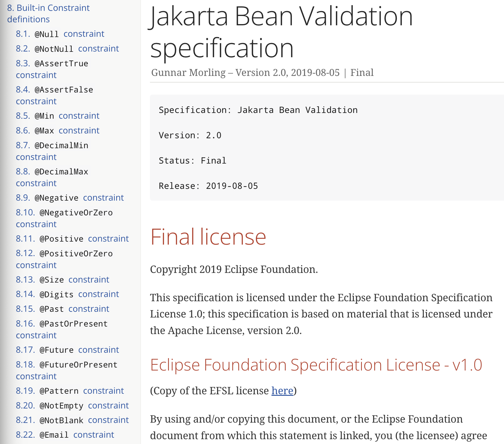
Task: Go to 8.11 @Positive constraint
Action: (x=72, y=239)
